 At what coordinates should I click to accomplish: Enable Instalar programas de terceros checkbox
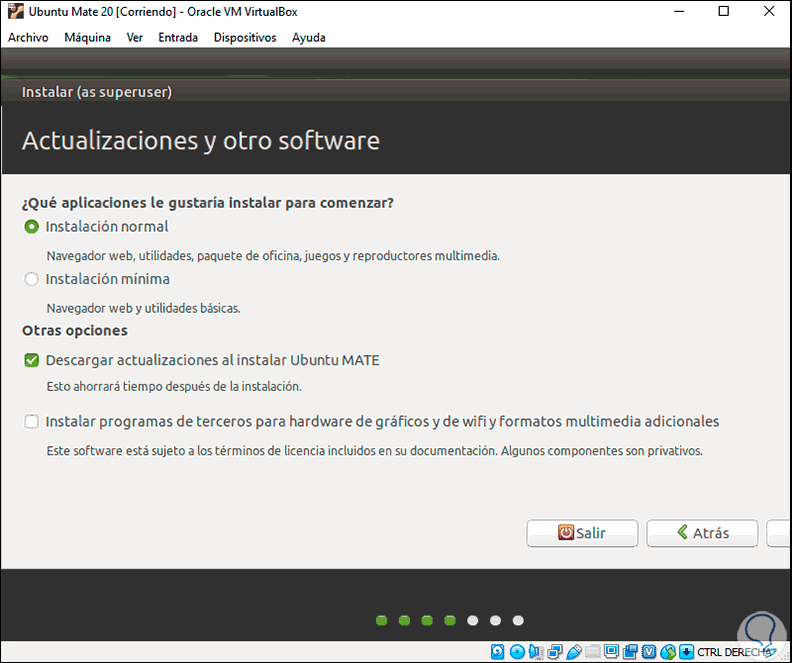point(31,421)
